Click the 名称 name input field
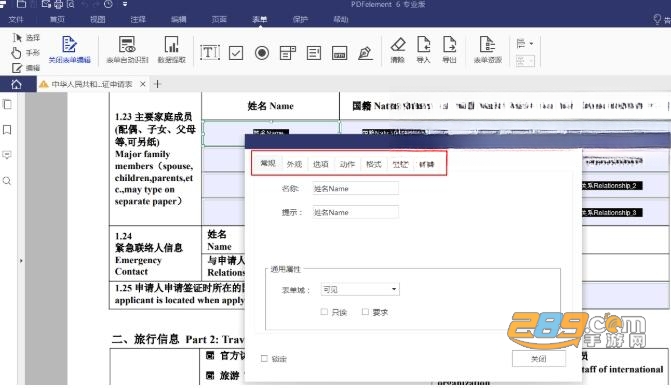 click(356, 188)
